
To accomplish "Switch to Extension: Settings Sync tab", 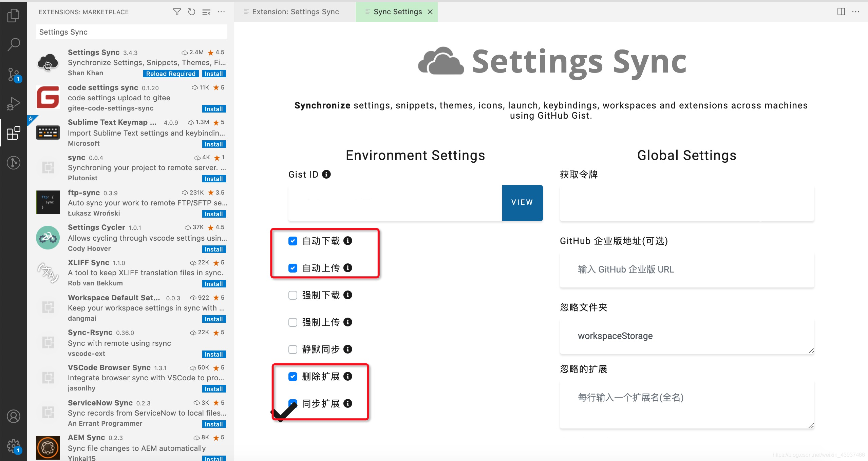I will click(295, 12).
